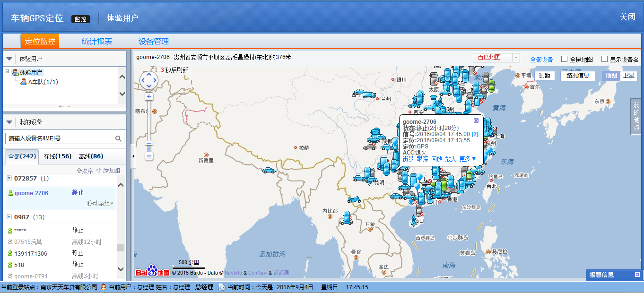
Task: Select the truck icon near 兰州
Action: pos(370,95)
